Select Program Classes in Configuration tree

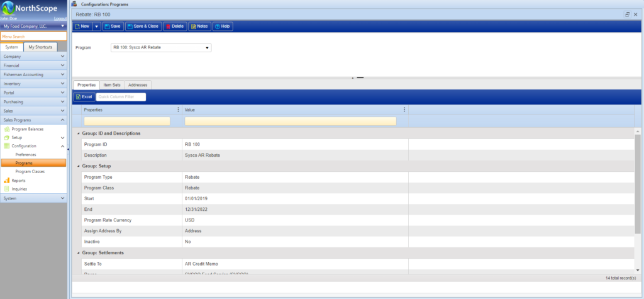click(30, 171)
